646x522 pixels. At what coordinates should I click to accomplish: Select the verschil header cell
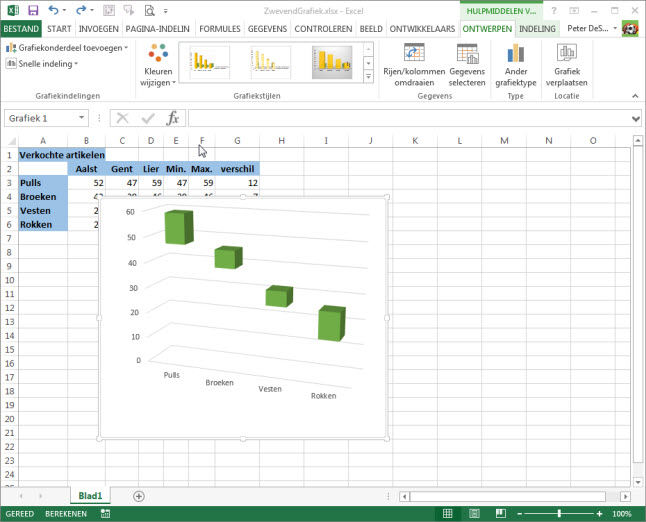[x=237, y=169]
